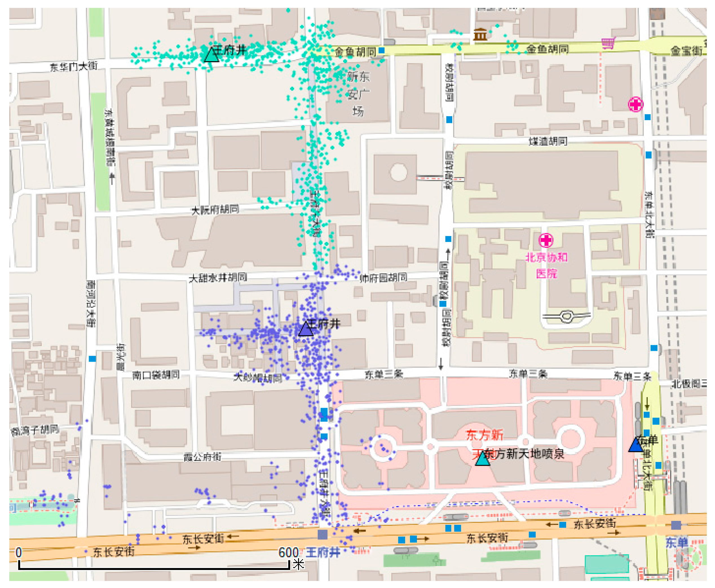Screen dimensions: 715x588
Task: Click the blue bus stop square on 金鱼胡同
Action: (381, 50)
